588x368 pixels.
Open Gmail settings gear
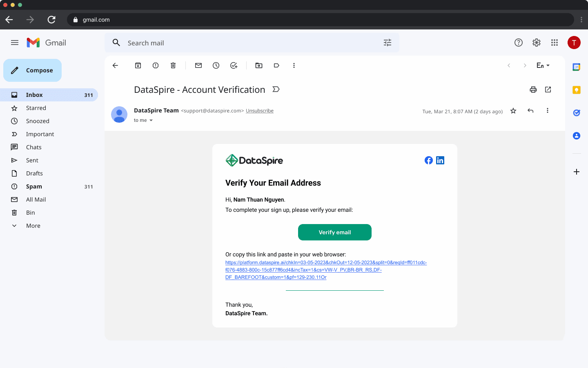tap(537, 43)
